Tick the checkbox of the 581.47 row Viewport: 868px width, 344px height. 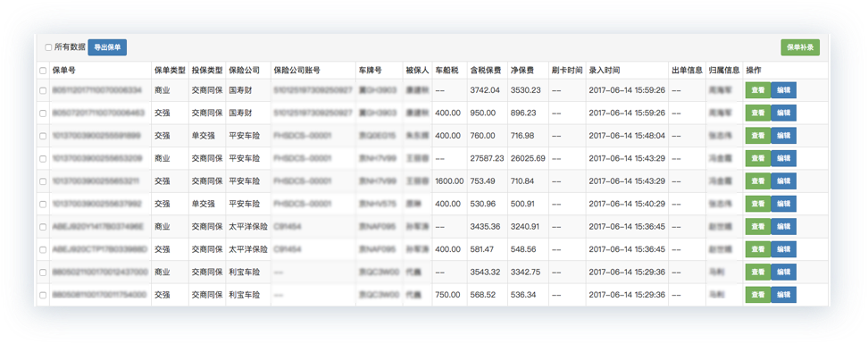(43, 249)
